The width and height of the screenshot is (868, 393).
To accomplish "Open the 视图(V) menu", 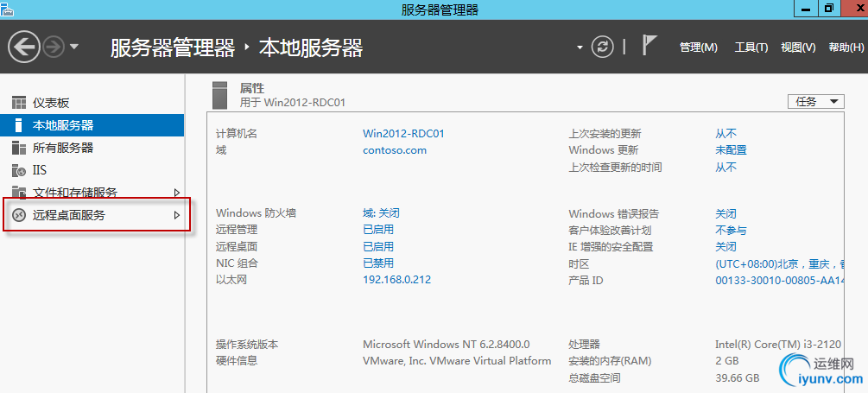I will point(798,48).
